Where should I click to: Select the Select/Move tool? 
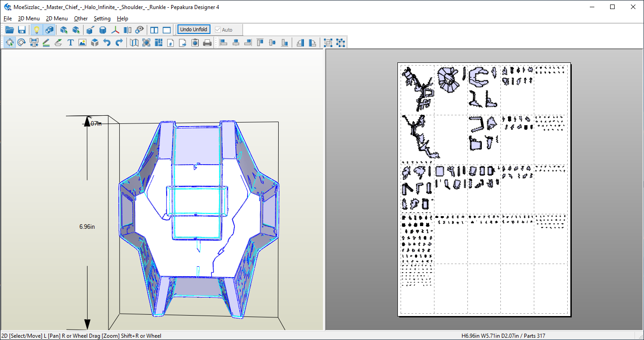click(9, 42)
